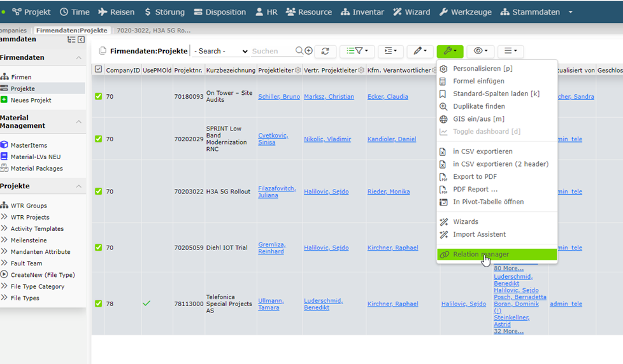
Task: Open the Wizard menu
Action: [412, 12]
